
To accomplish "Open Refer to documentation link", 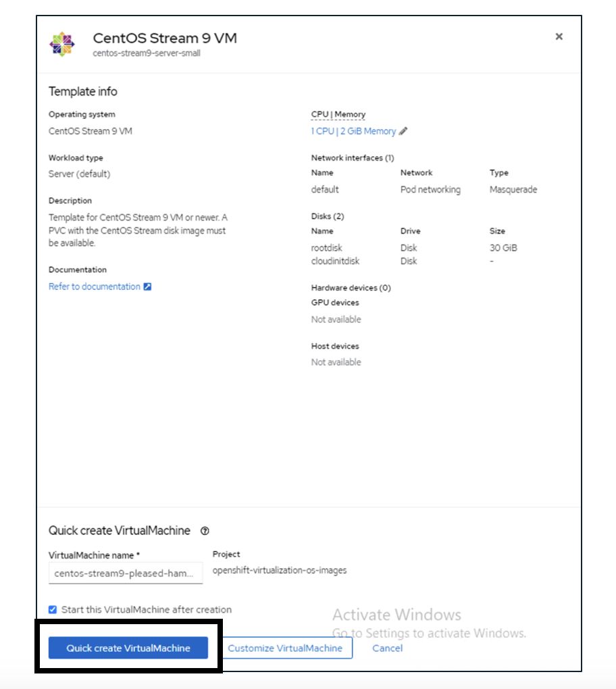I will click(x=95, y=286).
